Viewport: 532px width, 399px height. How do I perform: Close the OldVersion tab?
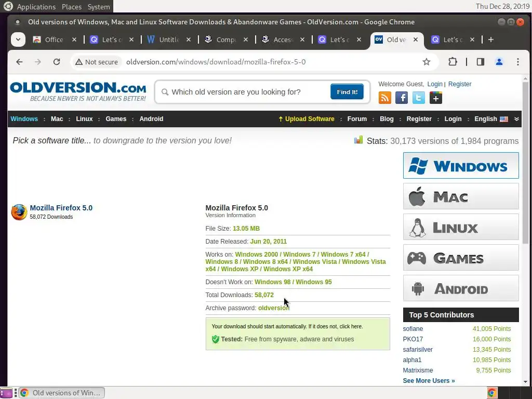[x=415, y=39]
